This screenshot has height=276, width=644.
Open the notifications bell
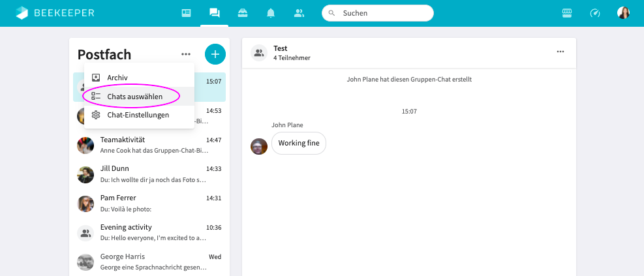(x=271, y=13)
